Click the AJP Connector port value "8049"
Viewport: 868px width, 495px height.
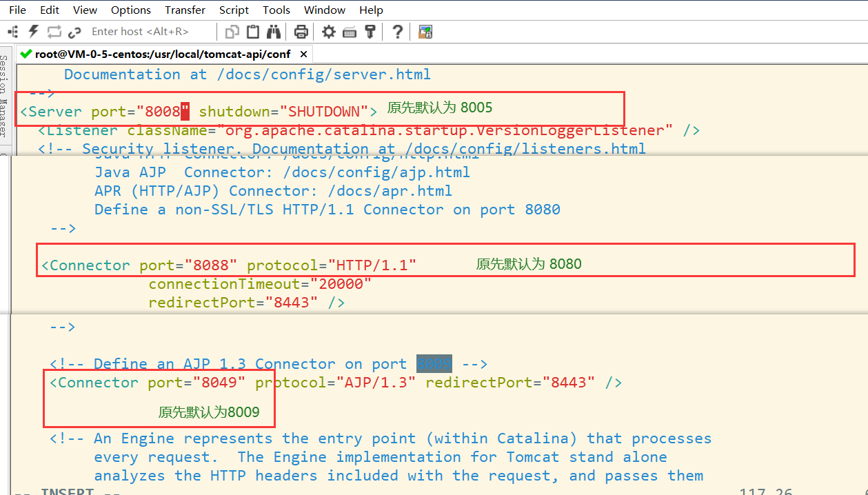pyautogui.click(x=220, y=382)
